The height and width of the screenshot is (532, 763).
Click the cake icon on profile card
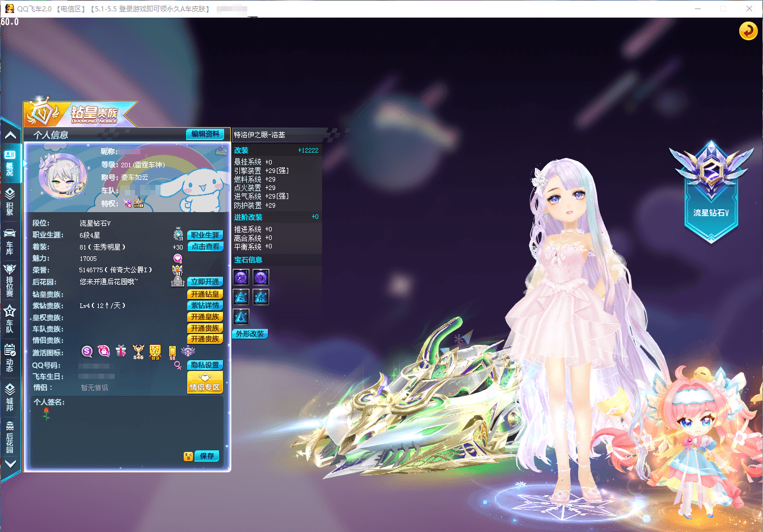click(221, 151)
